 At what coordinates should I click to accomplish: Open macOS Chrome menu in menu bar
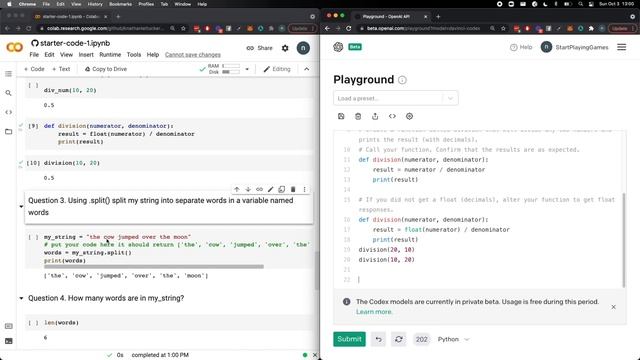point(27,4)
